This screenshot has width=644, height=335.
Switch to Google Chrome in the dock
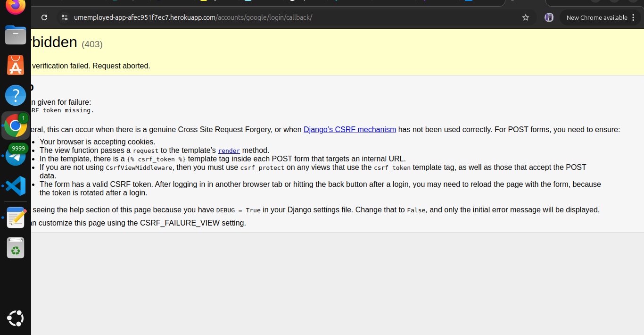tap(16, 126)
